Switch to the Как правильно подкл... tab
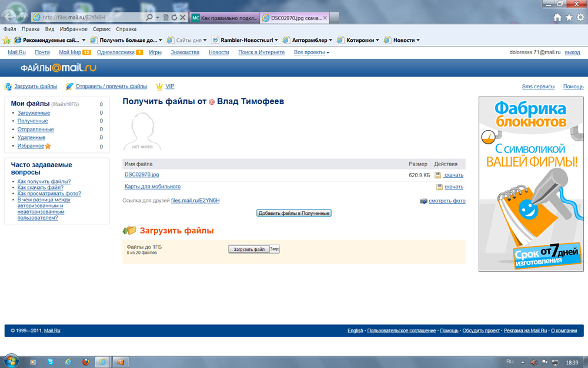Image resolution: width=588 pixels, height=368 pixels. point(225,18)
